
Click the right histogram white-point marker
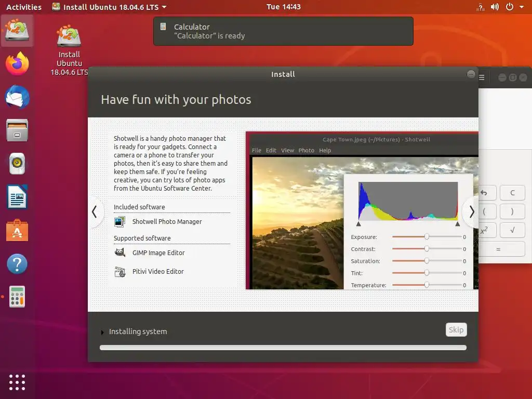(458, 224)
